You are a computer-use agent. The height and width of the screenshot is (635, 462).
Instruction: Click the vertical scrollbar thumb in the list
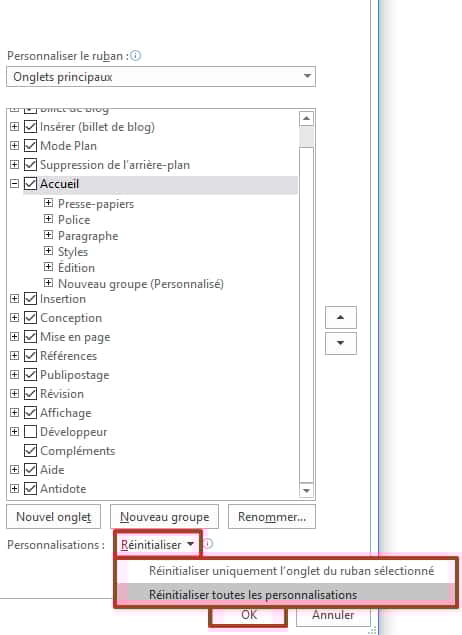pos(307,137)
